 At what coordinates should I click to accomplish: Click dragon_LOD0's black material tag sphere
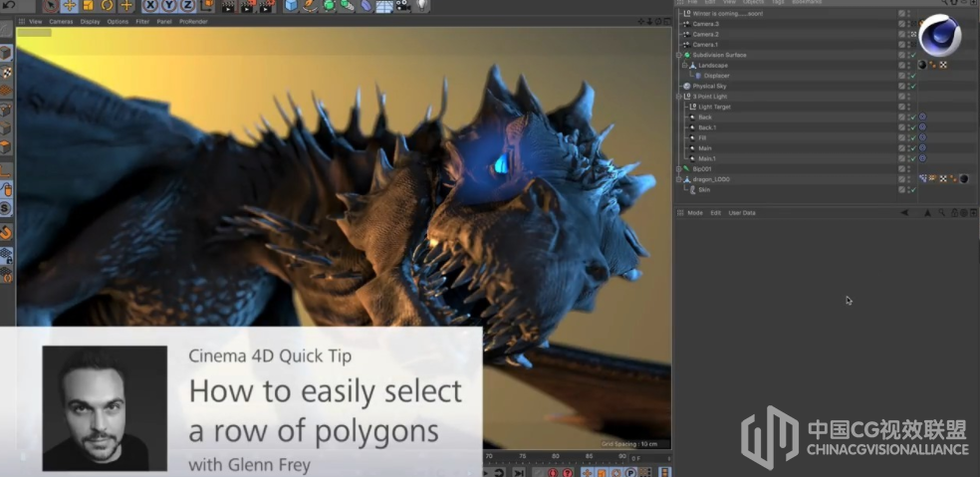click(x=964, y=179)
